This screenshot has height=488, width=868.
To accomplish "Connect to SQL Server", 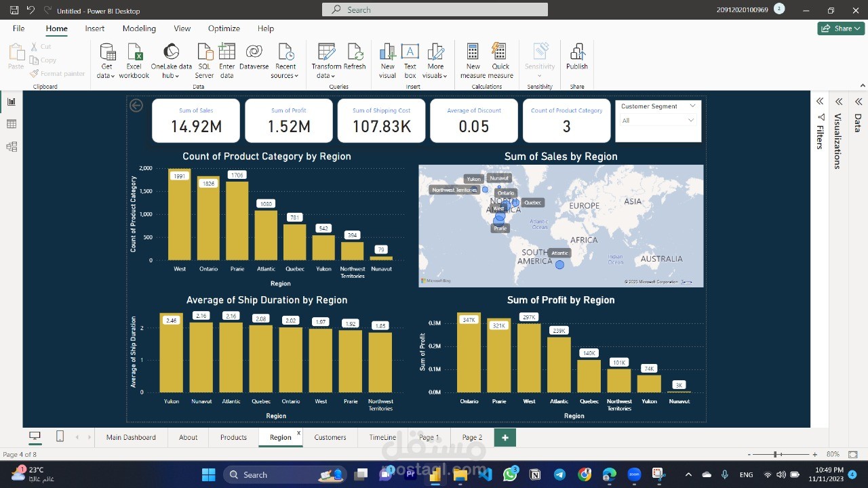I will point(204,60).
